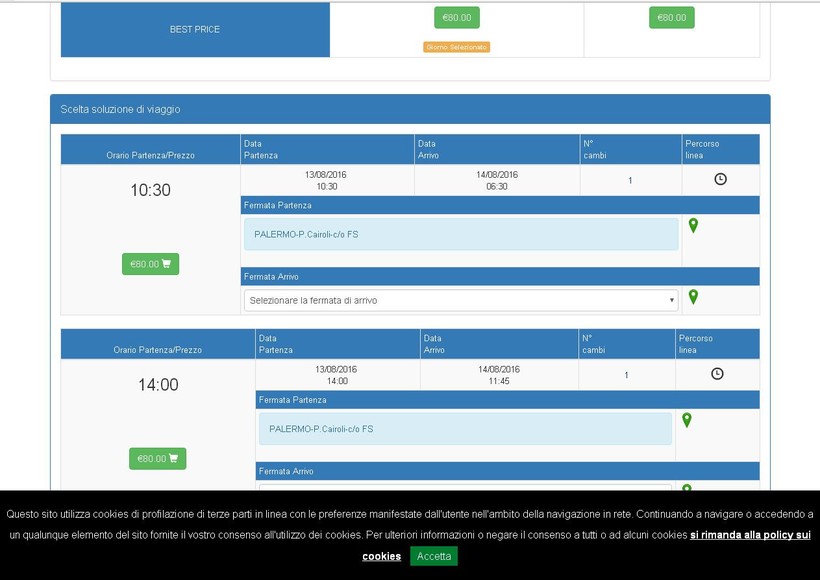Open route clock icon for 14:00 trip

[x=717, y=373]
